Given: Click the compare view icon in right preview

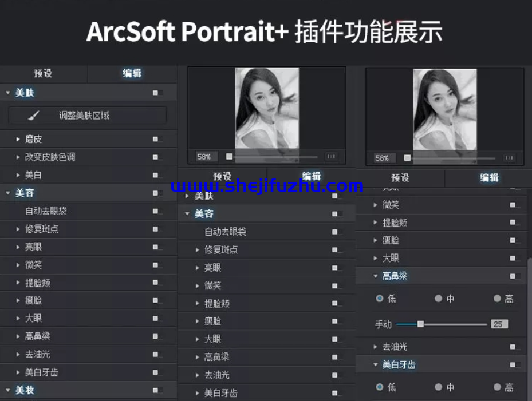Looking at the screenshot, I should pyautogui.click(x=509, y=158).
